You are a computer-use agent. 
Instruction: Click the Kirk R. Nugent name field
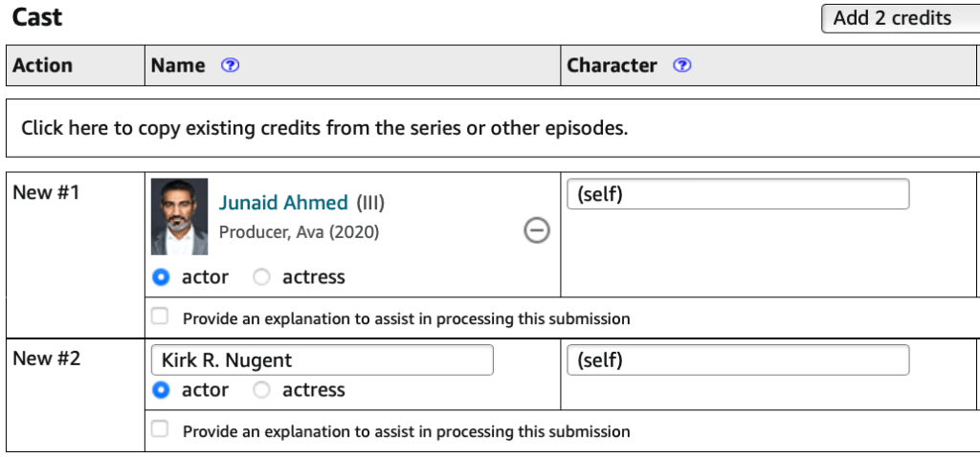tap(323, 360)
